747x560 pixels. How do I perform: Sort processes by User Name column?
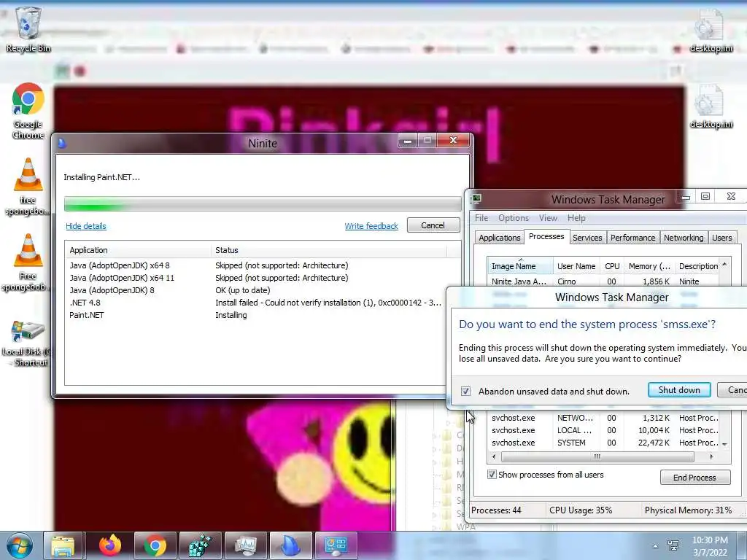[576, 265]
